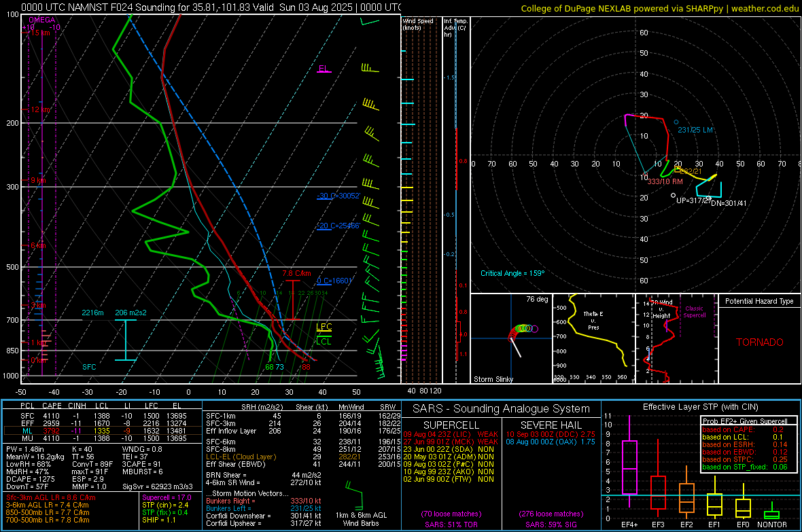
Task: Click the SUPERCELL analogue heading
Action: coord(451,425)
